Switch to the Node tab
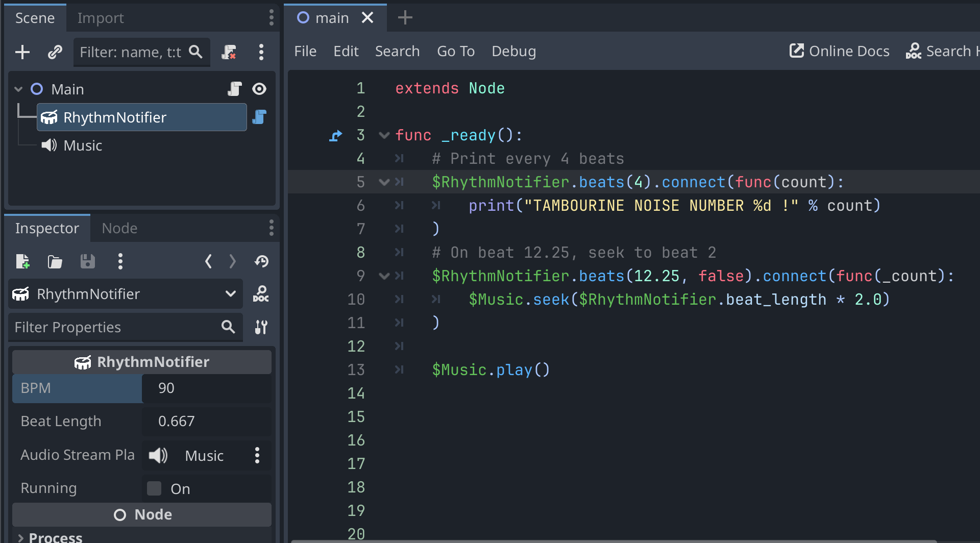Screen dimensions: 980x543 pos(119,228)
